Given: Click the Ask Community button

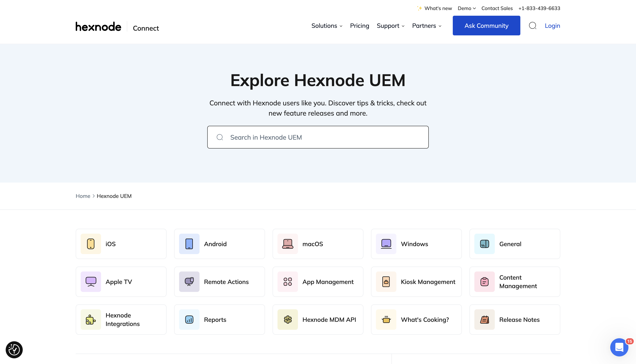Looking at the screenshot, I should 486,25.
